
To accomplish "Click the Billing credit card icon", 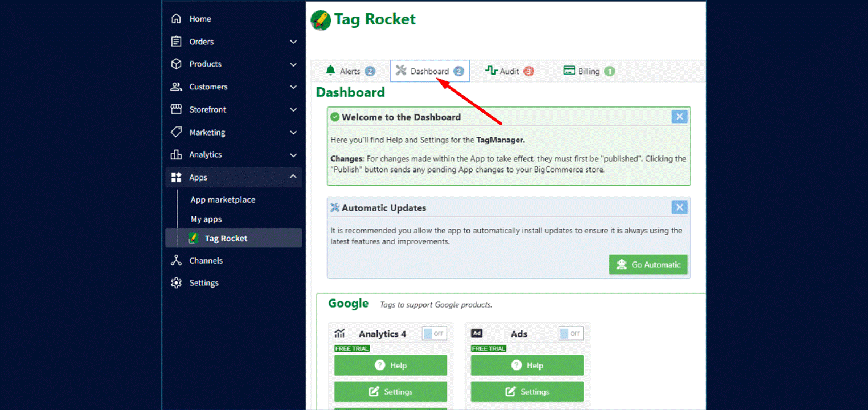I will pos(569,71).
